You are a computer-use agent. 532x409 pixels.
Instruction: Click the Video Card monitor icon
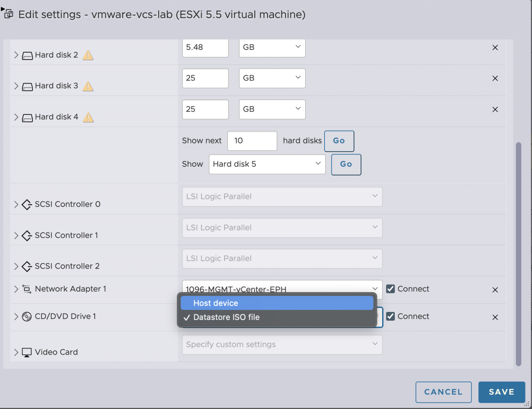pos(27,352)
